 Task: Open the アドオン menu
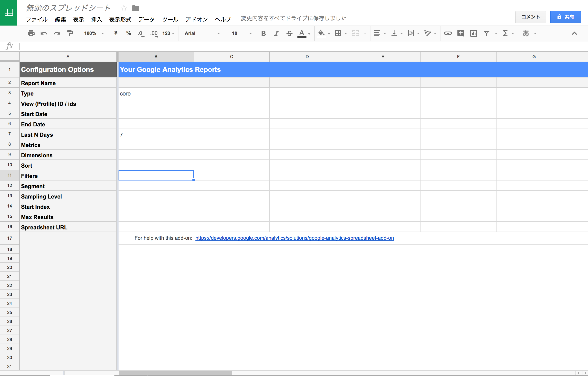coord(197,19)
